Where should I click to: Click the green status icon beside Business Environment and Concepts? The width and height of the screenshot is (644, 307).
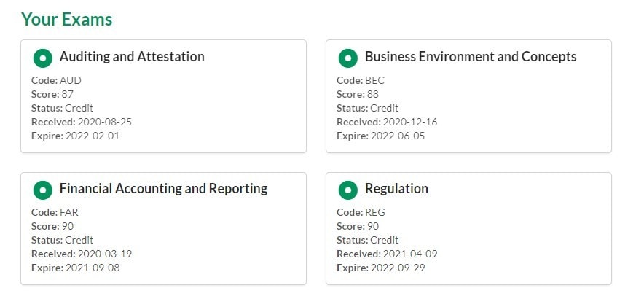(x=348, y=58)
